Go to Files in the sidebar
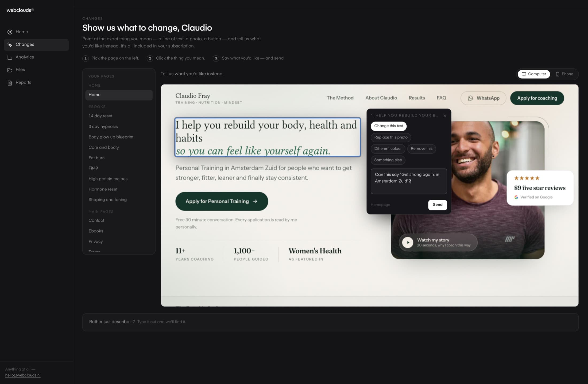588x384 pixels. click(x=36, y=70)
